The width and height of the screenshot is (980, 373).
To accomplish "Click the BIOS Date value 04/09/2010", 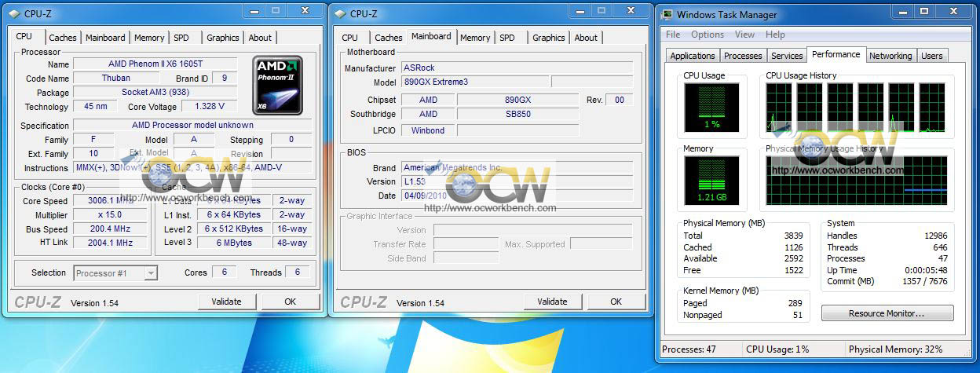I will [x=517, y=196].
